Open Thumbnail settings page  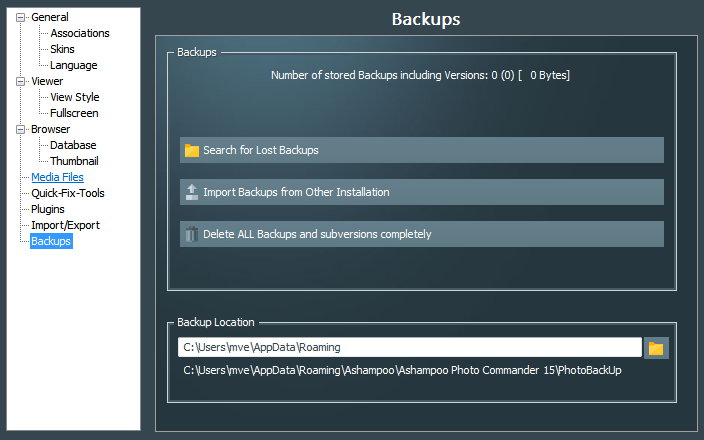click(x=74, y=161)
